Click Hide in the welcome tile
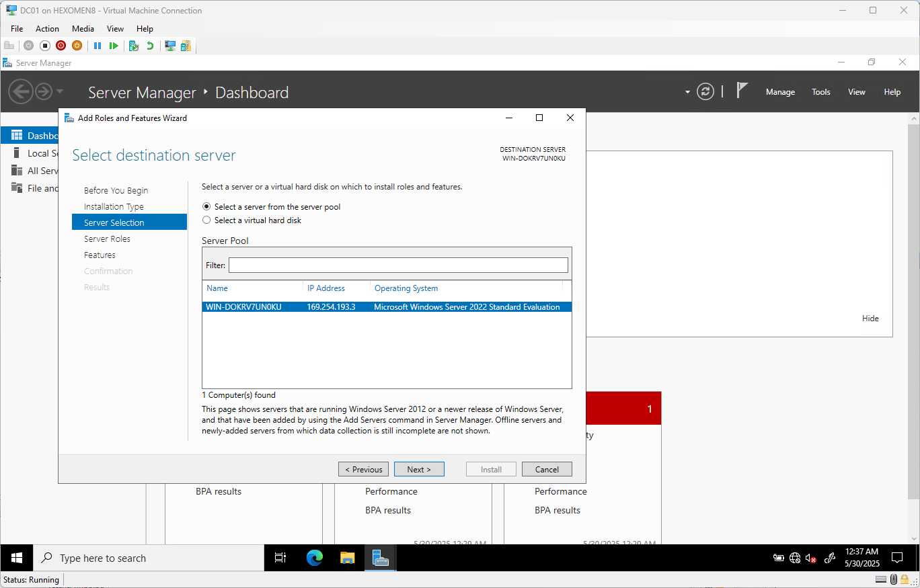The height and width of the screenshot is (588, 920). (x=870, y=319)
